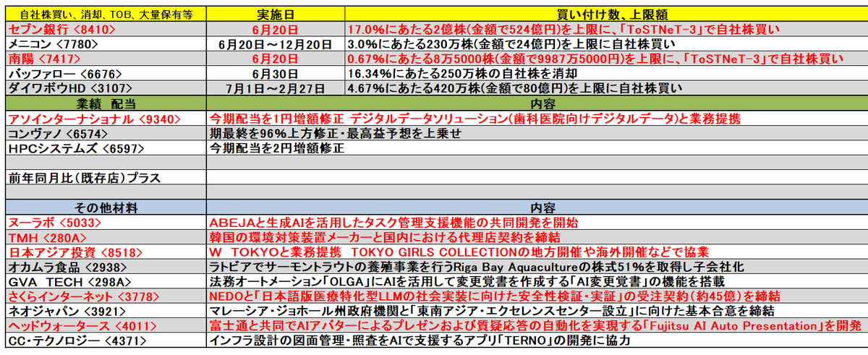Select cell メニコン <7780>
The width and height of the screenshot is (868, 355).
click(x=106, y=44)
